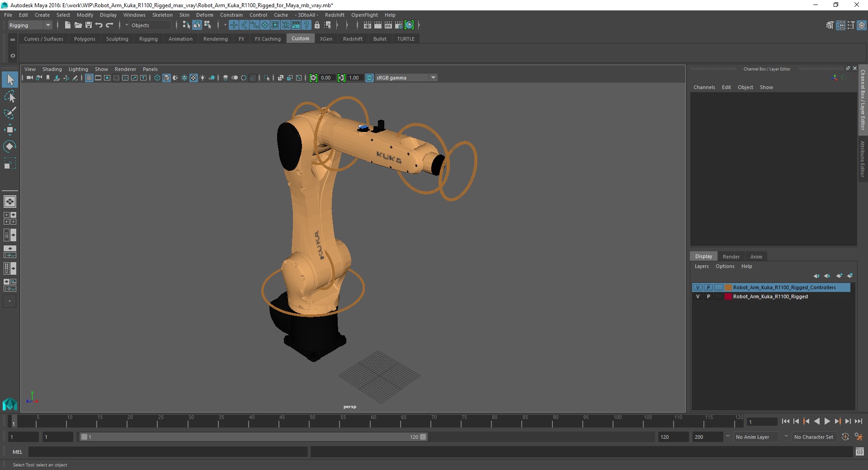Open the sRGB gamma color space dropdown
The image size is (868, 470).
click(x=406, y=78)
